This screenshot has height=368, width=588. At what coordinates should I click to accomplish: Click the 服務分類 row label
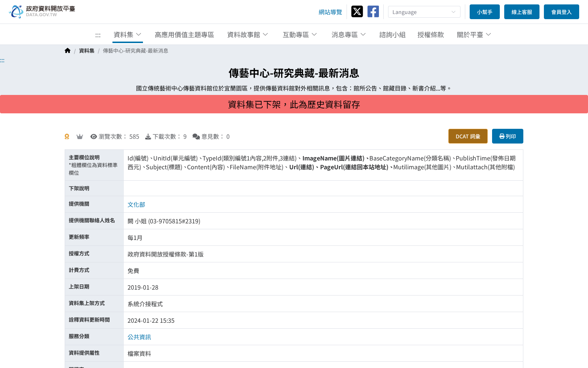tap(79, 336)
